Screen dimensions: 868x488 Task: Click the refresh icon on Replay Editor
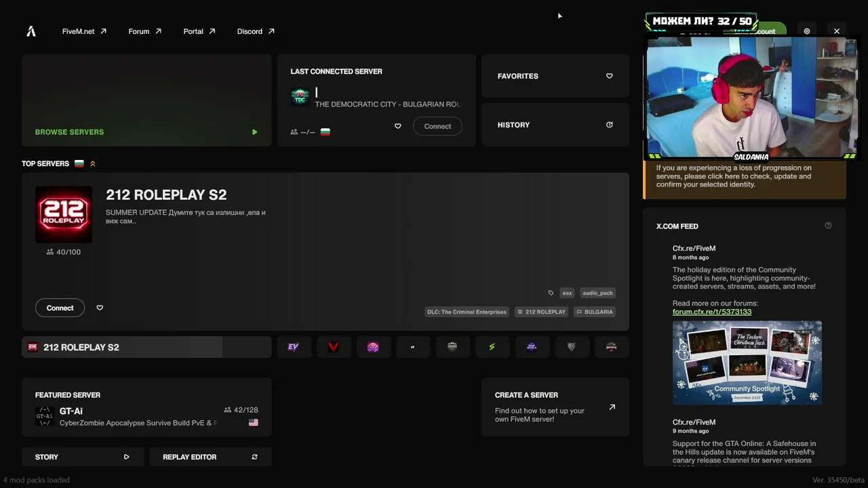tap(254, 457)
